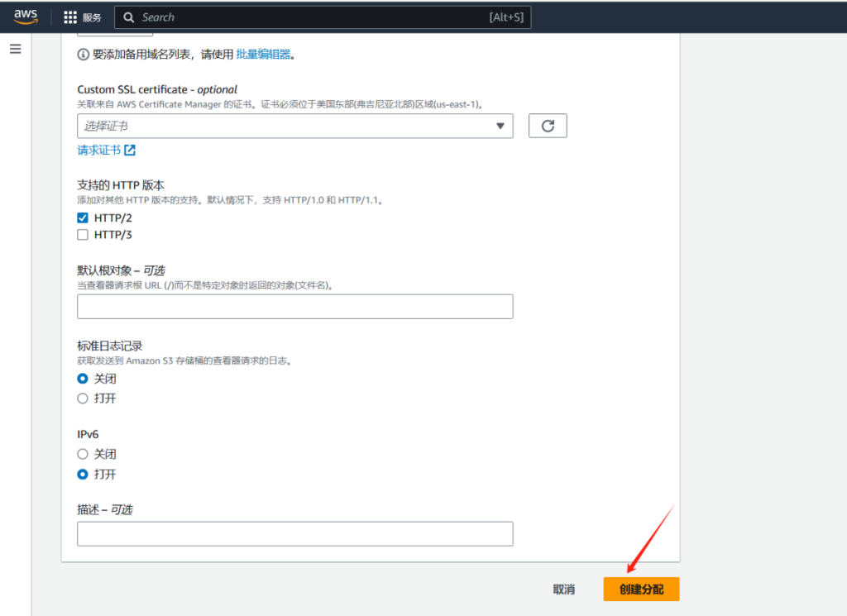Click the 标准日志记录 heading
The height and width of the screenshot is (616, 847).
110,346
